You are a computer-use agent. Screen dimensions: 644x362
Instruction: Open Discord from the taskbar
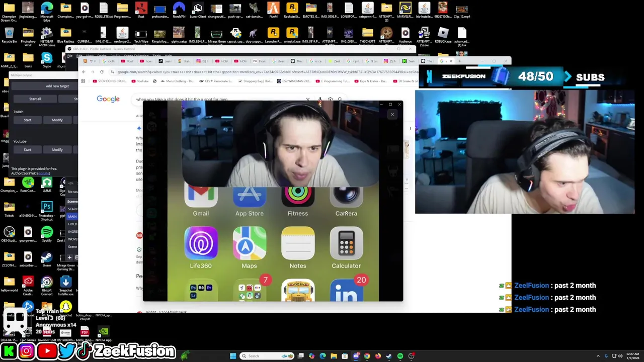tap(356, 356)
